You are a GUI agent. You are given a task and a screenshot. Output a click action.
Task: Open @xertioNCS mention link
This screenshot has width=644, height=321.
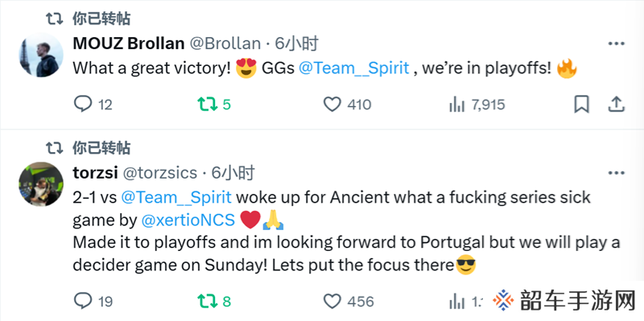tap(188, 220)
